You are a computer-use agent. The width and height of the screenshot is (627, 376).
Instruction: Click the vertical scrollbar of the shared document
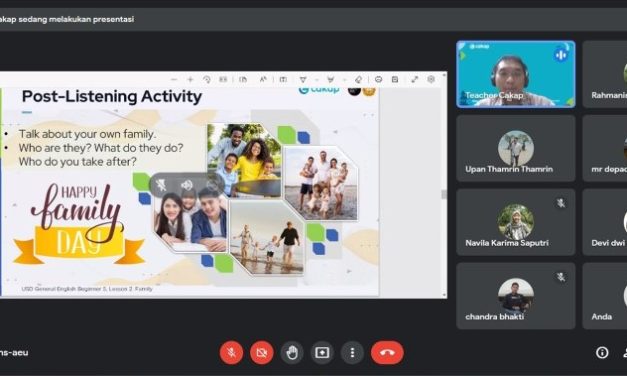coord(444,194)
